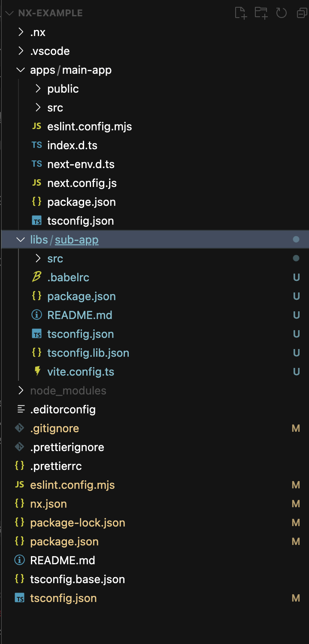Viewport: 309px width, 644px height.
Task: Click the info icon beside root README.md
Action: tap(20, 560)
